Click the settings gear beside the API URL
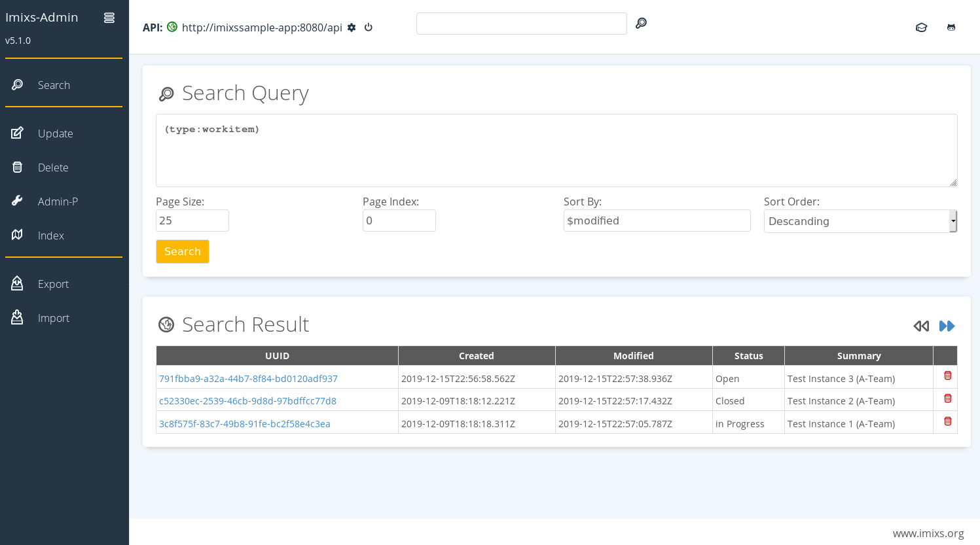This screenshot has width=980, height=545. click(352, 27)
